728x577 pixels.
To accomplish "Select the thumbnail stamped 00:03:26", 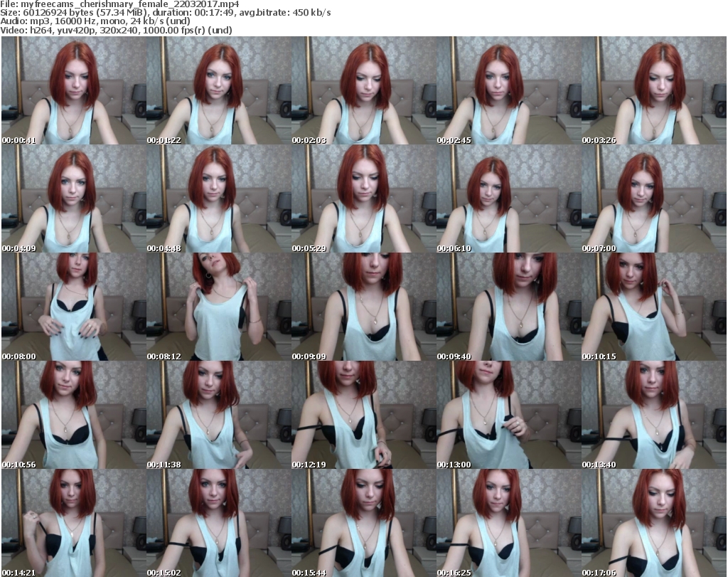I will pos(654,90).
